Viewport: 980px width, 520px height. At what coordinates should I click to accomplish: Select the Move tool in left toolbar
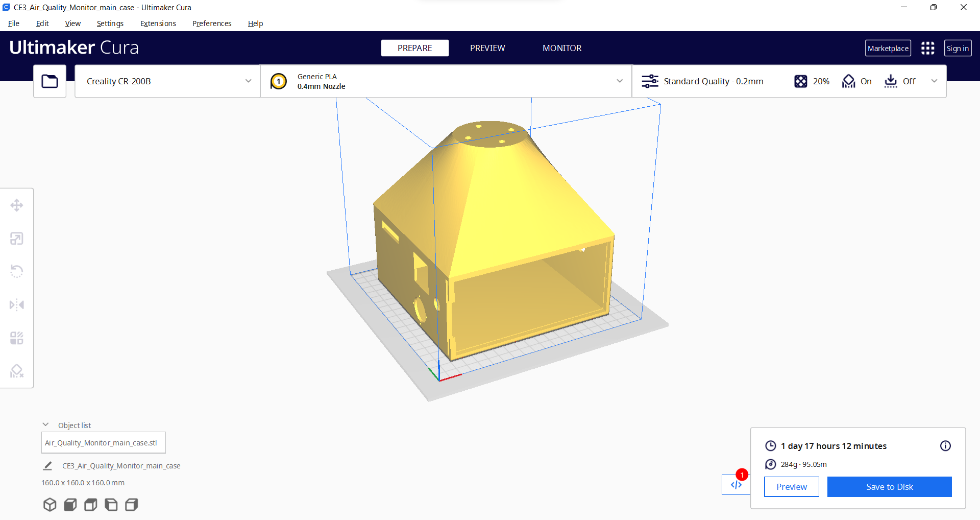point(17,205)
